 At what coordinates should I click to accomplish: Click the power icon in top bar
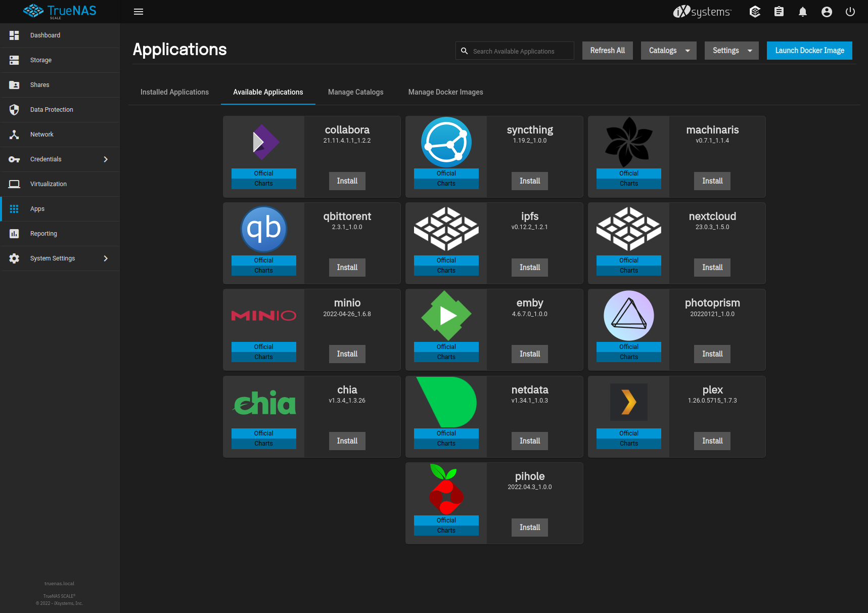coord(850,12)
